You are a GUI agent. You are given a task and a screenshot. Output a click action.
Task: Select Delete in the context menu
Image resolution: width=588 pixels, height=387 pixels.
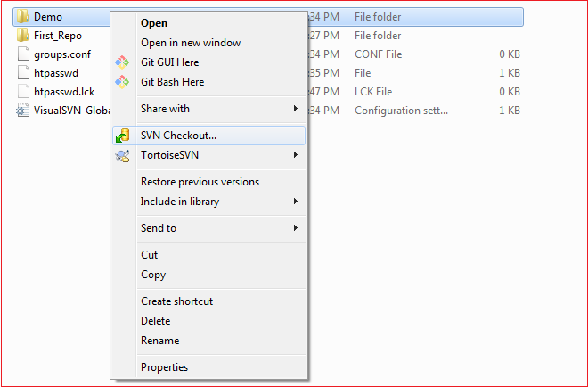point(155,321)
